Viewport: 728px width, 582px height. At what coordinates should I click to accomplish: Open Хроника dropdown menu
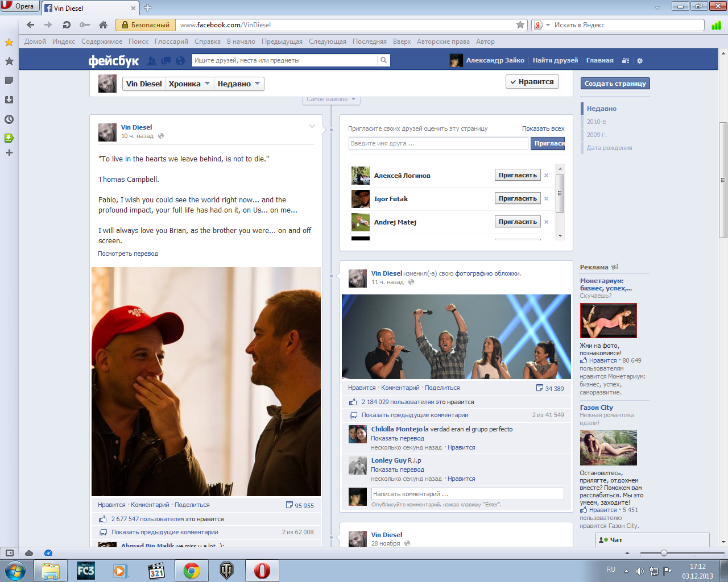[x=189, y=84]
